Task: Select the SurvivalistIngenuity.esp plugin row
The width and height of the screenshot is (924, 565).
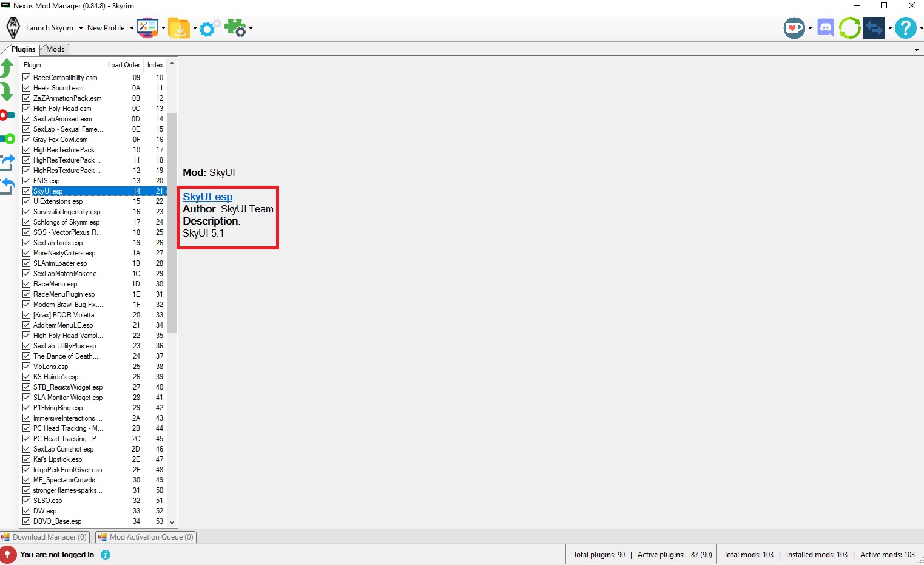Action: click(93, 212)
